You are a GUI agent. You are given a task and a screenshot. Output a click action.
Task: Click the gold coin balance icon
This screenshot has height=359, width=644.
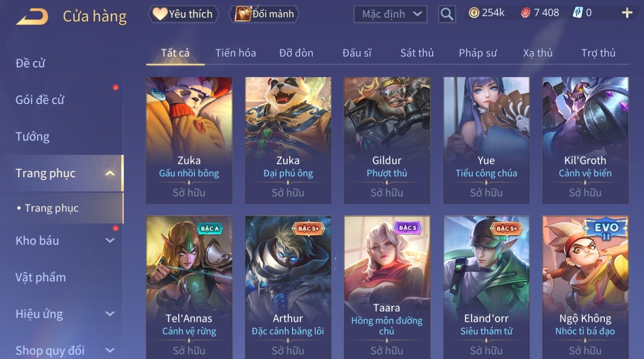[x=474, y=13]
